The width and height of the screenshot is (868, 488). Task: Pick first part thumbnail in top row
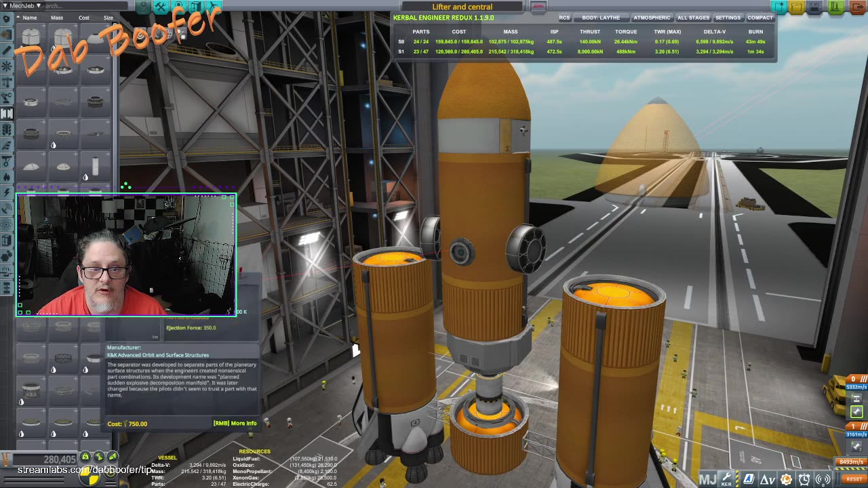[x=30, y=36]
